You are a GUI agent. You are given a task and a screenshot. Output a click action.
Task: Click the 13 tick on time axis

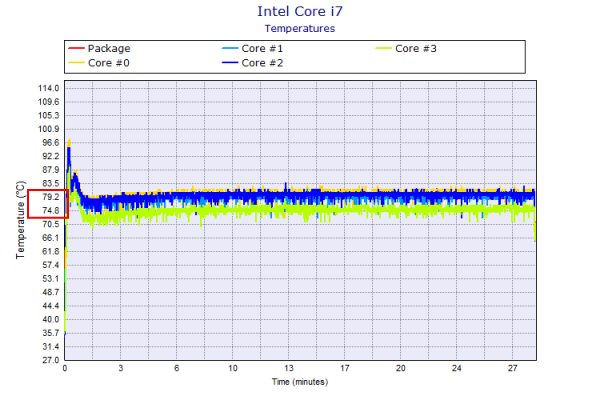[289, 368]
